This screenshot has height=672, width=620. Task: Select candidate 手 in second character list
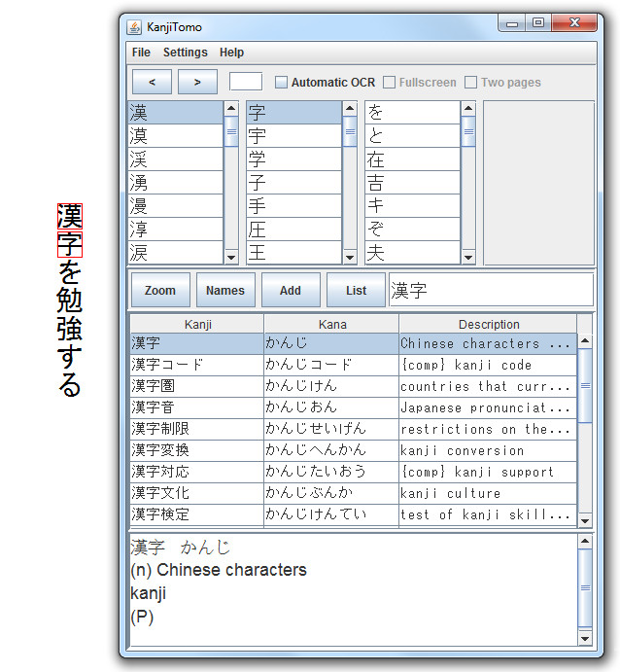point(293,206)
